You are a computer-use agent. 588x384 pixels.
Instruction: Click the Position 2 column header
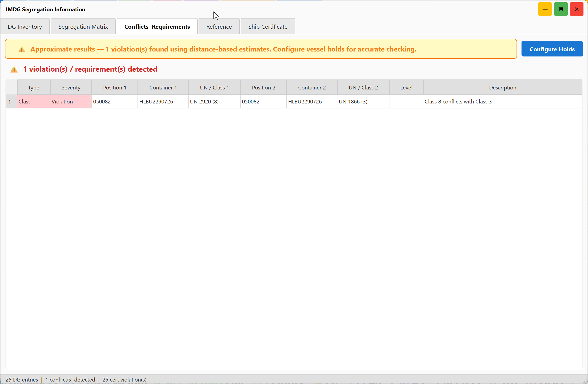(x=263, y=87)
